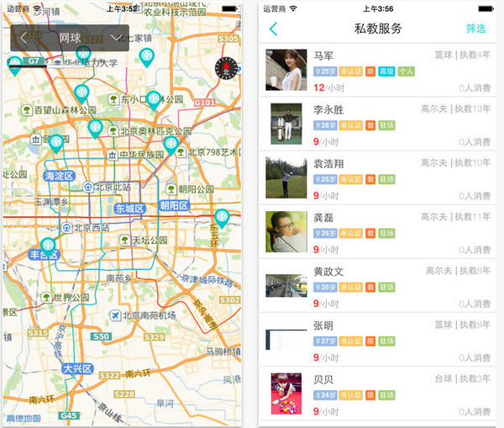The width and height of the screenshot is (504, 428).
Task: Tap the 个人 tag on 马军's row
Action: pyautogui.click(x=406, y=71)
